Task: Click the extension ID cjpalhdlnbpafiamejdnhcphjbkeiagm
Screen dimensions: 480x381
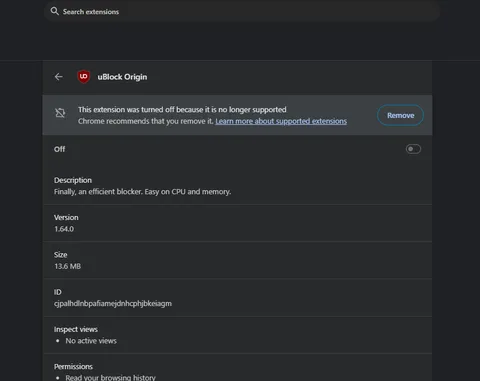Action: [x=113, y=304]
